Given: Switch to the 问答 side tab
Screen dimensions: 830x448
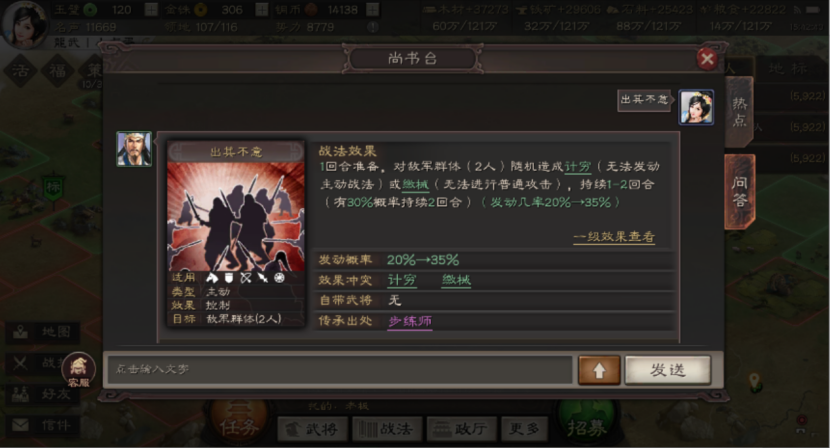Looking at the screenshot, I should click(739, 192).
